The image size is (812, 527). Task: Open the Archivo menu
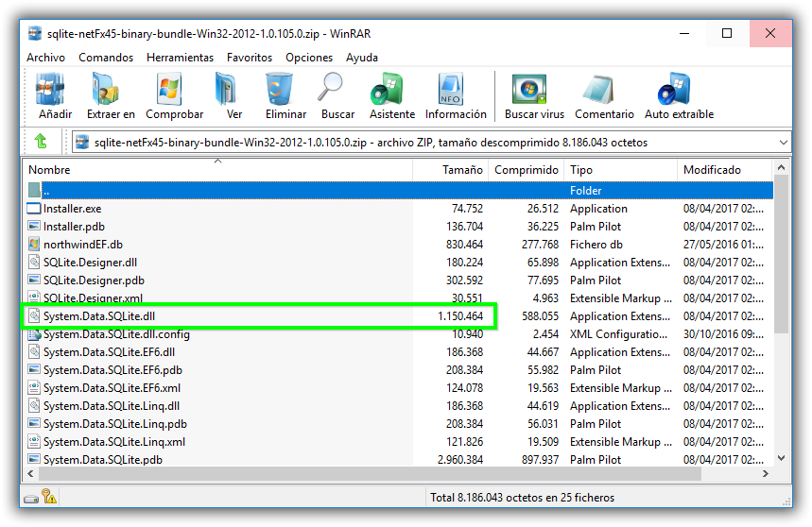click(x=45, y=58)
